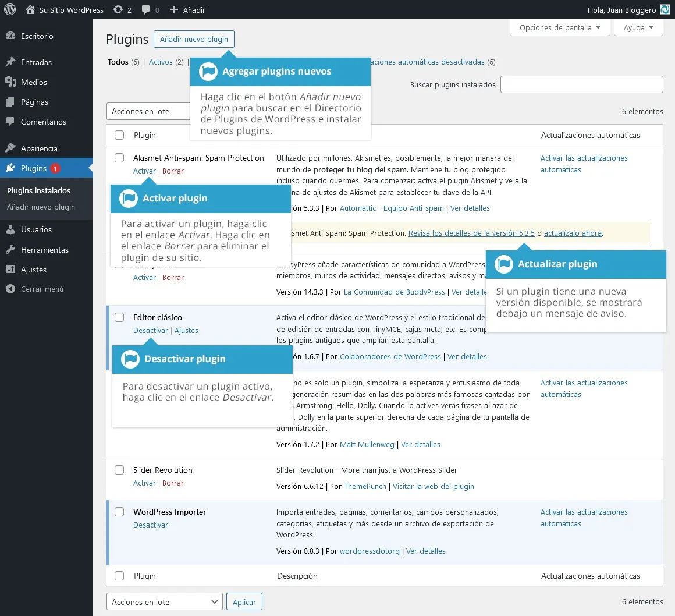The width and height of the screenshot is (675, 616).
Task: Open the WordPress logo menu
Action: point(10,9)
